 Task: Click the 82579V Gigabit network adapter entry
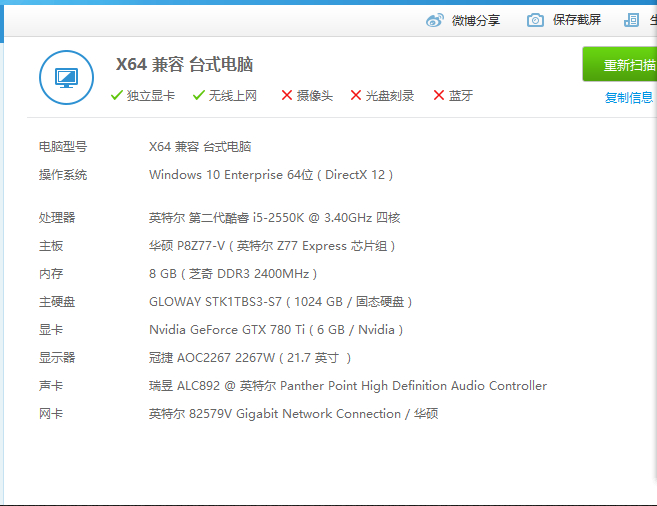pos(293,414)
